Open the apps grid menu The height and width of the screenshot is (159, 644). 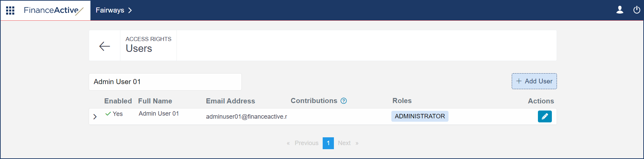pyautogui.click(x=10, y=11)
